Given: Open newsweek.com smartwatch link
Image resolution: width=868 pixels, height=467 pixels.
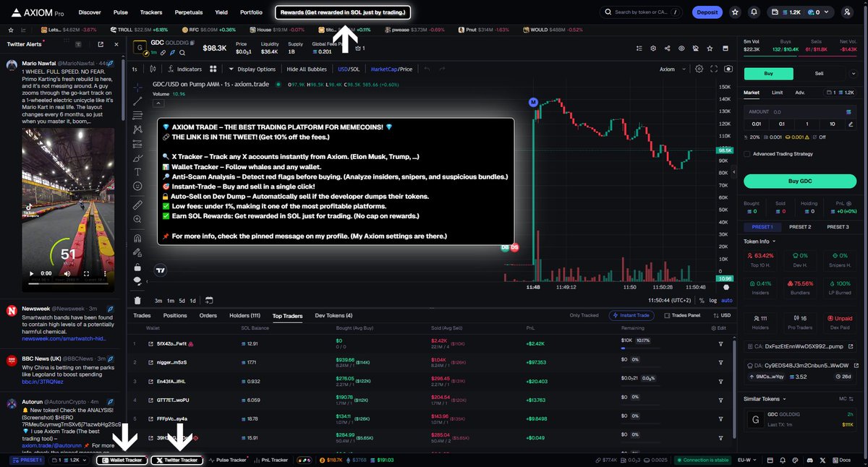Looking at the screenshot, I should pyautogui.click(x=64, y=338).
